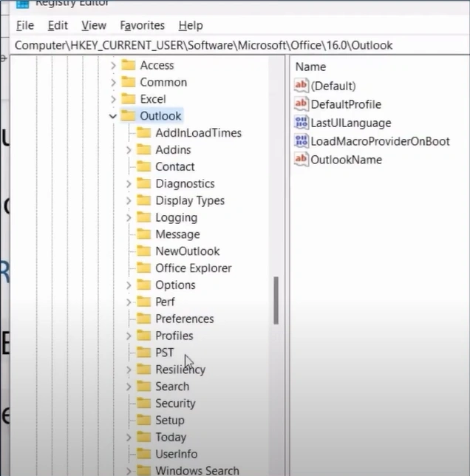Open the View menu
470x476 pixels.
click(94, 25)
